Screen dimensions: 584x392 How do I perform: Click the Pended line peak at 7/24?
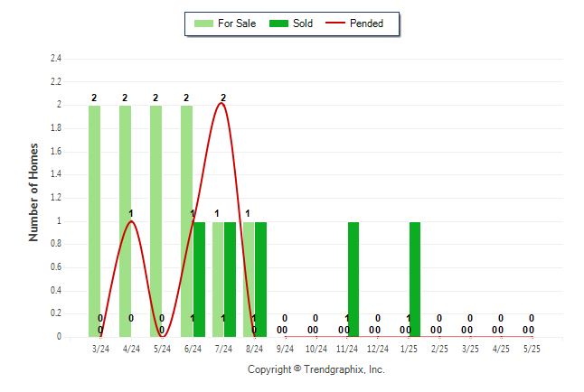pyautogui.click(x=221, y=104)
